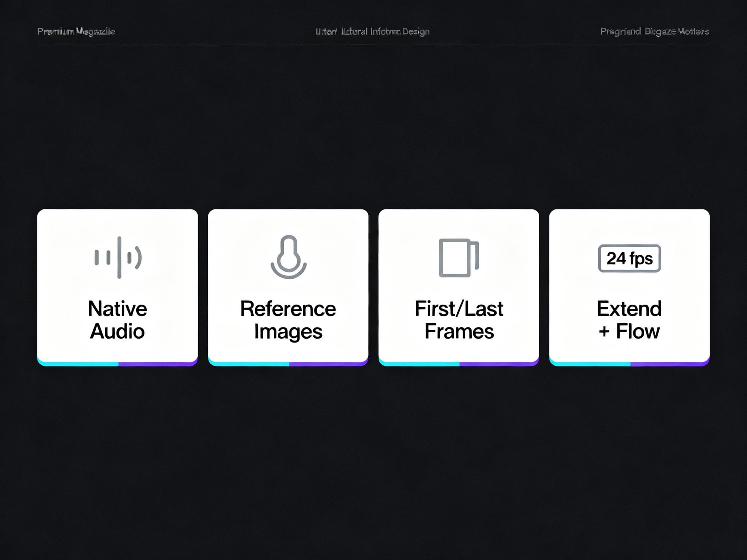The height and width of the screenshot is (560, 747).
Task: Toggle the Extend + Flow feature
Action: pyautogui.click(x=629, y=287)
